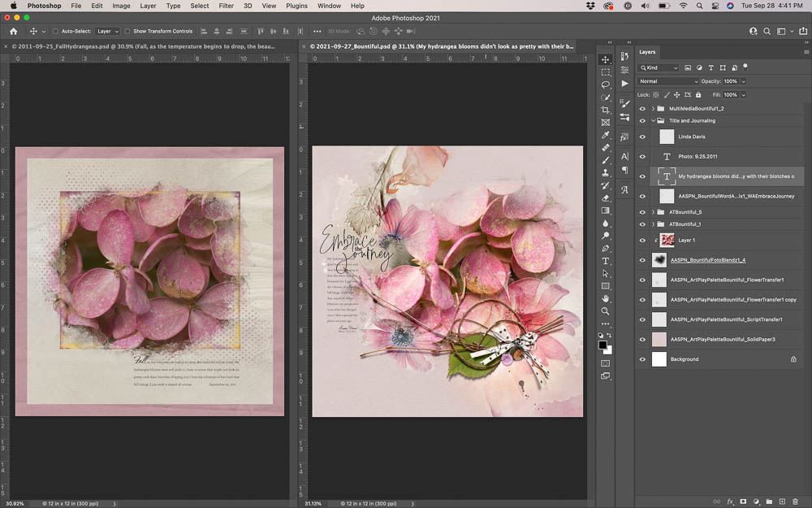The height and width of the screenshot is (508, 812).
Task: Select the Rectangle shape tool
Action: [605, 286]
